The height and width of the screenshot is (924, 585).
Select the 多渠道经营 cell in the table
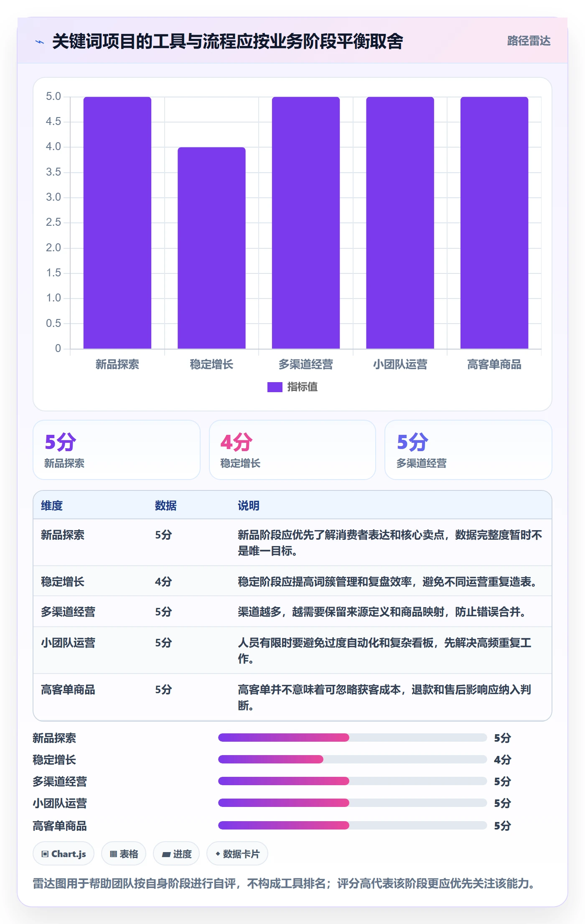click(68, 612)
